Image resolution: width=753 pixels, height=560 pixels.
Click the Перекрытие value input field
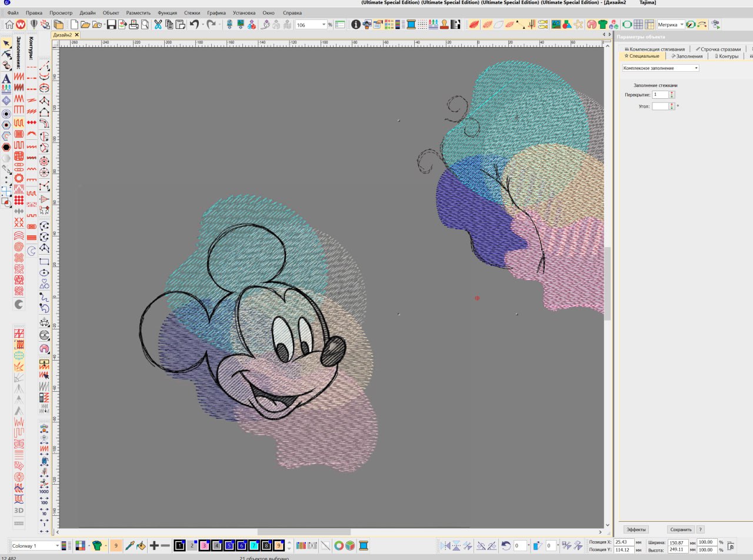(x=660, y=95)
